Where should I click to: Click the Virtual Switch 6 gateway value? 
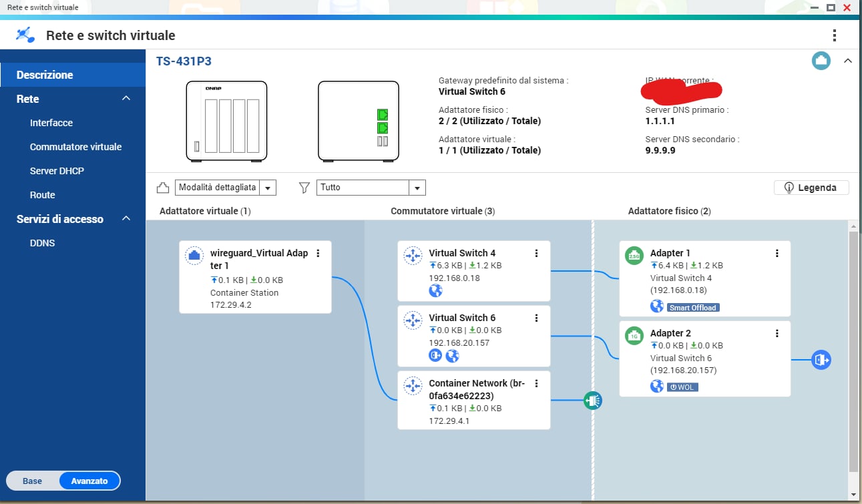click(x=472, y=91)
